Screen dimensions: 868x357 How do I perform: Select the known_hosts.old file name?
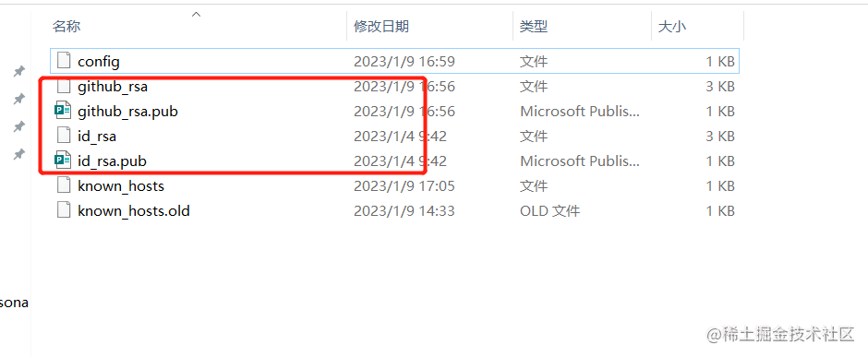point(133,211)
